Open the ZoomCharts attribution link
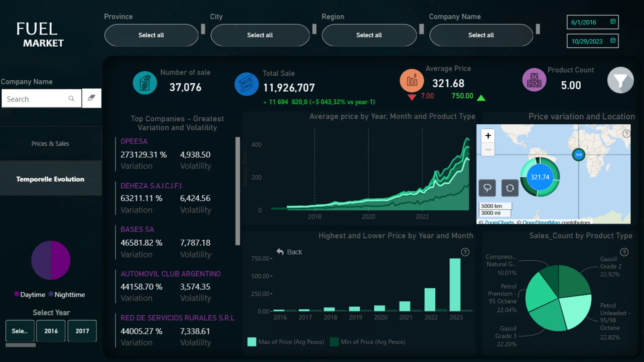The image size is (644, 362). tap(499, 222)
